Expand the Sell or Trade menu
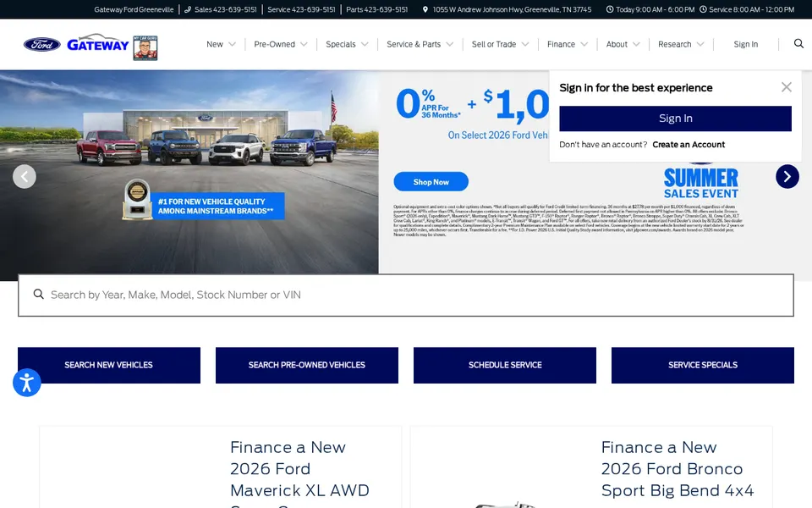This screenshot has height=508, width=812. [x=500, y=44]
